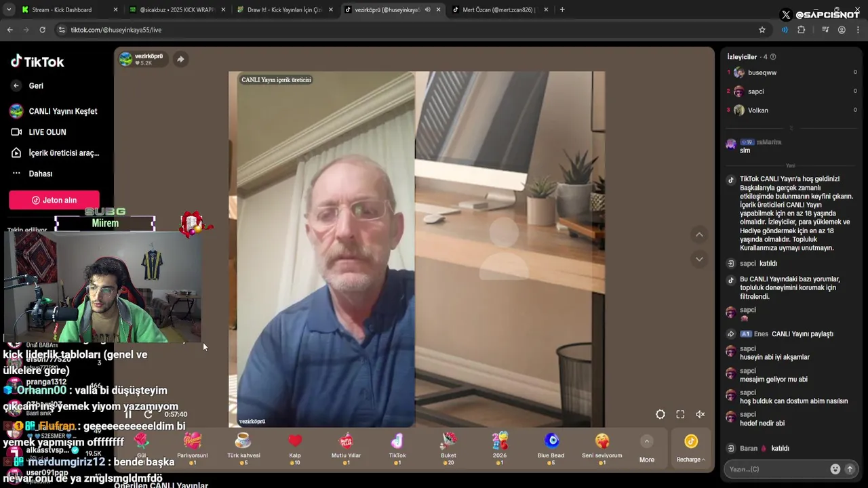Click the stream refresh icon beside the timer
The height and width of the screenshot is (488, 868).
click(x=148, y=414)
